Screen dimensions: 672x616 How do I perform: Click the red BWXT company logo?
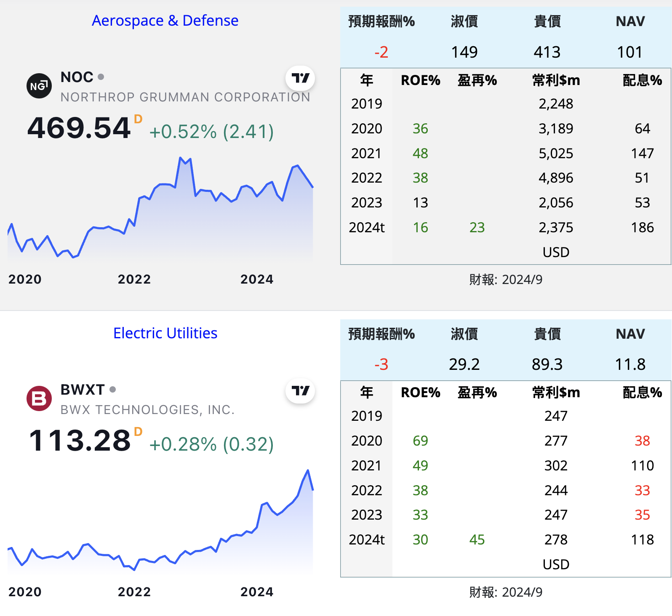click(x=39, y=398)
